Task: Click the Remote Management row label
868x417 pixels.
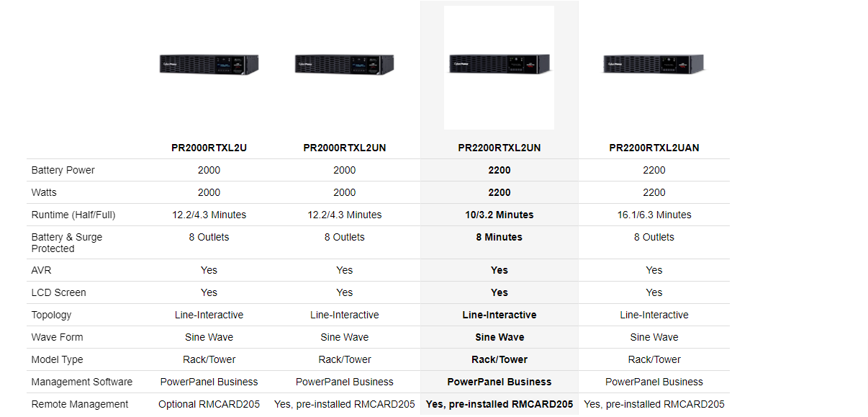Action: click(80, 404)
